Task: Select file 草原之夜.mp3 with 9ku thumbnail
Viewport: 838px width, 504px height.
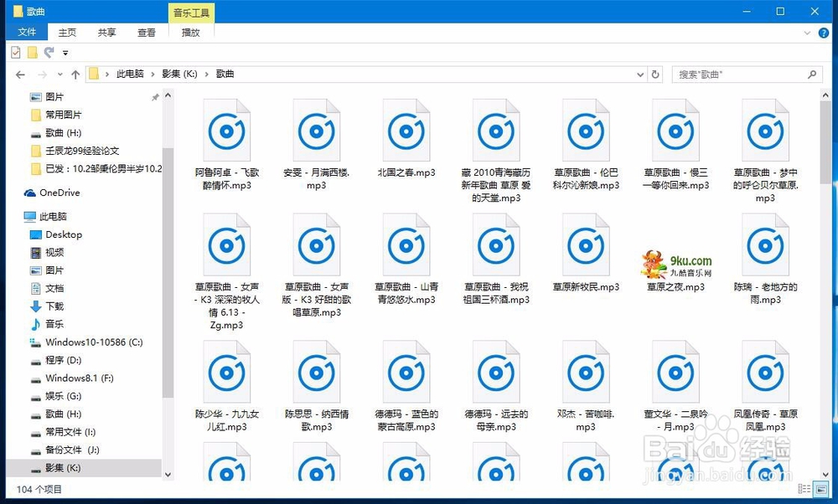Action: pos(675,271)
